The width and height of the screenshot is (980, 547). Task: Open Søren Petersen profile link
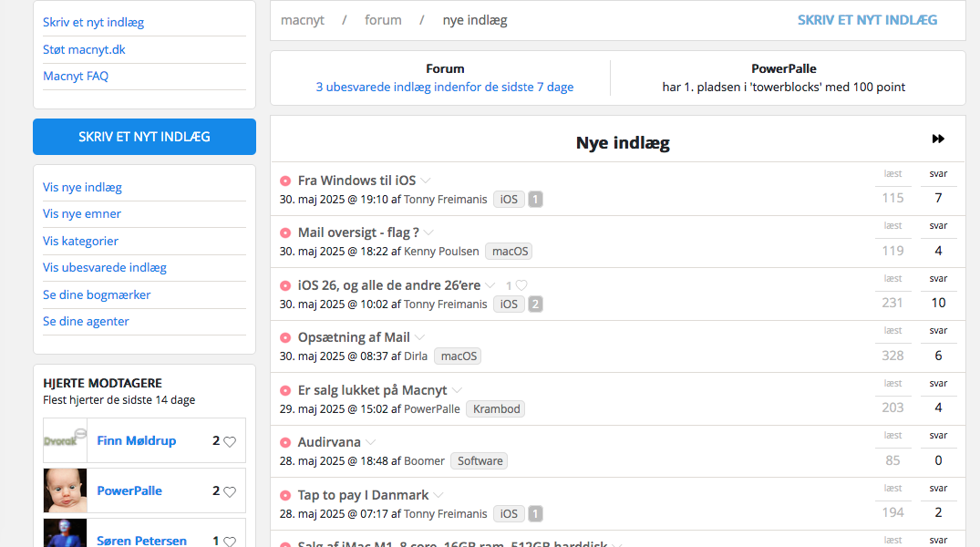click(x=142, y=541)
